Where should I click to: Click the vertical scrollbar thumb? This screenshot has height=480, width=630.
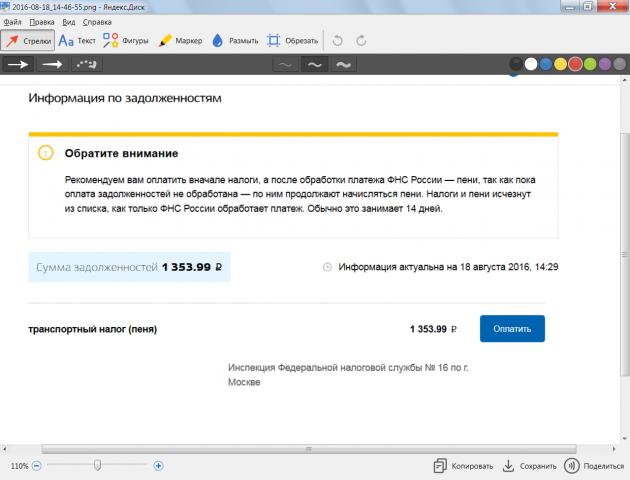pyautogui.click(x=624, y=254)
